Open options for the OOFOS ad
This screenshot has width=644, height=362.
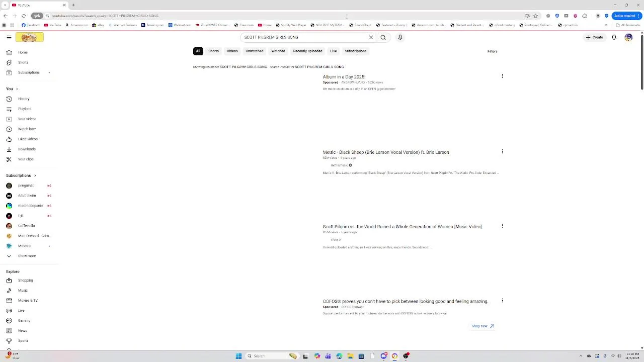point(502,301)
